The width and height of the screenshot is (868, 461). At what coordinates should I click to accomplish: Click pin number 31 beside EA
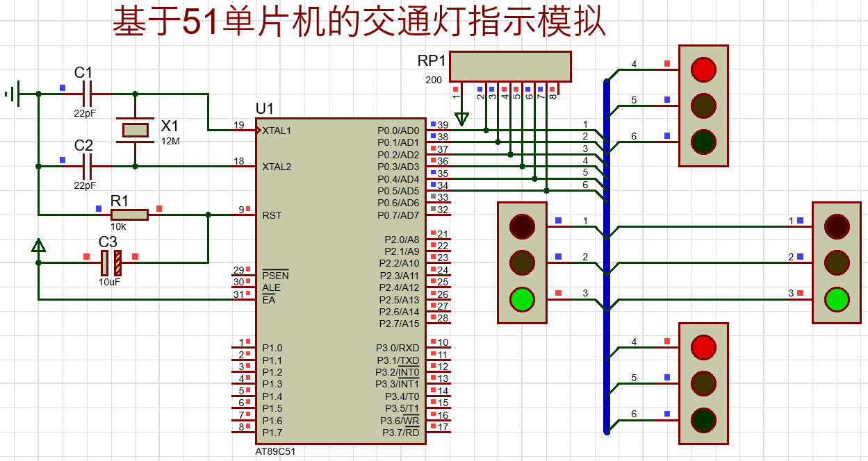pyautogui.click(x=239, y=294)
